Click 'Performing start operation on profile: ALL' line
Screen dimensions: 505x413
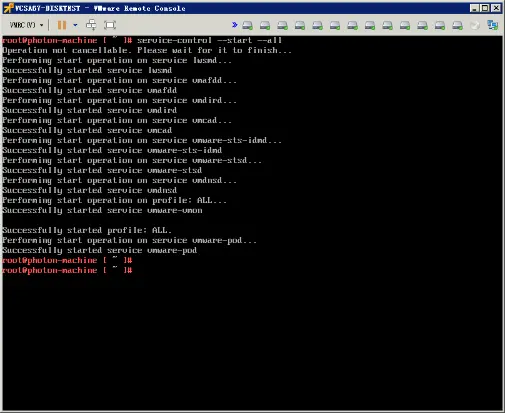pos(115,200)
